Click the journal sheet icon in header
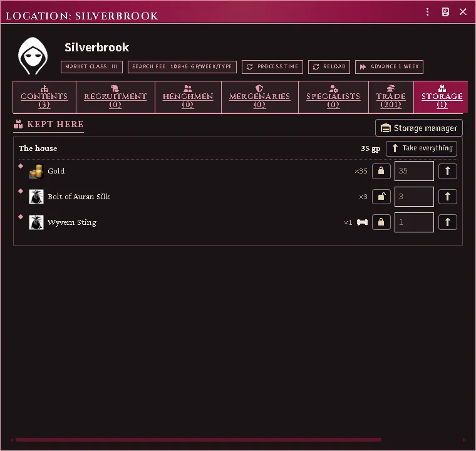Viewport: 476px width, 451px height. [x=445, y=12]
